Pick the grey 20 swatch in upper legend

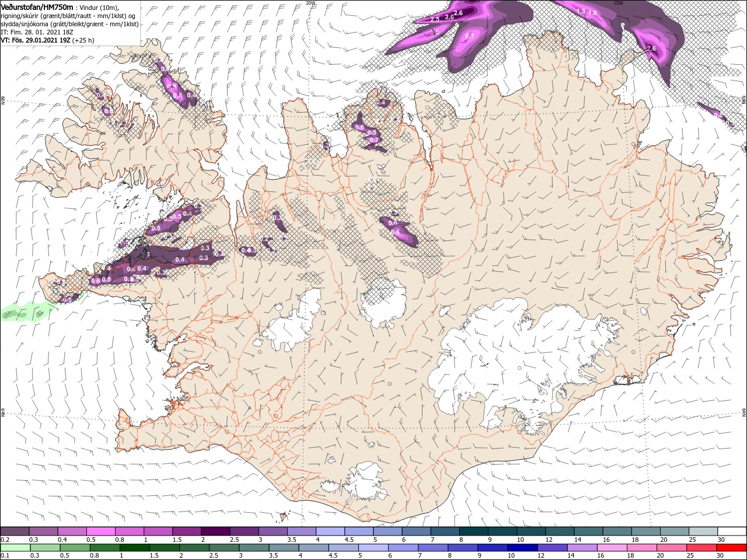tap(674, 531)
